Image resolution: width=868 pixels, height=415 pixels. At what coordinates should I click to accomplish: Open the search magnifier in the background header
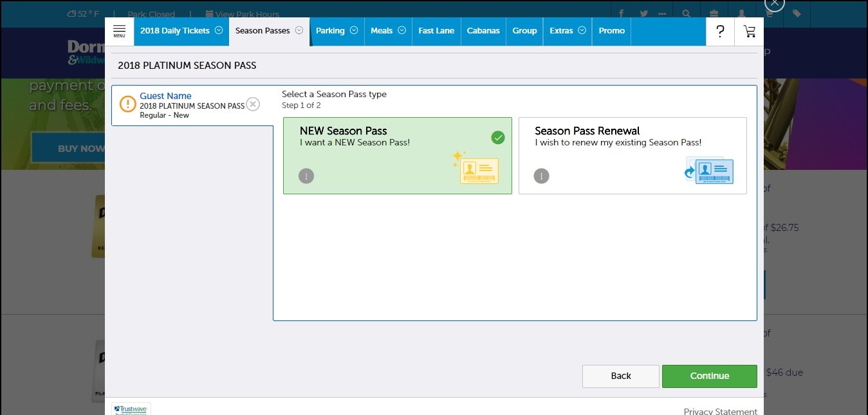point(687,14)
